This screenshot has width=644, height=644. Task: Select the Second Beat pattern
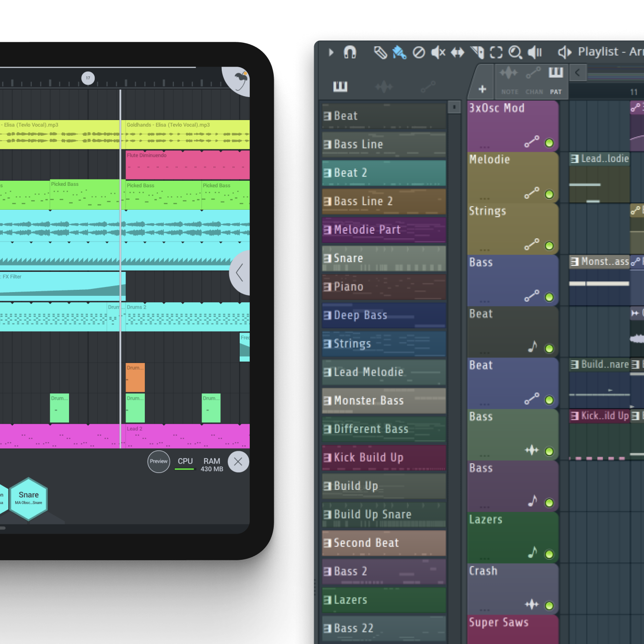tap(384, 543)
